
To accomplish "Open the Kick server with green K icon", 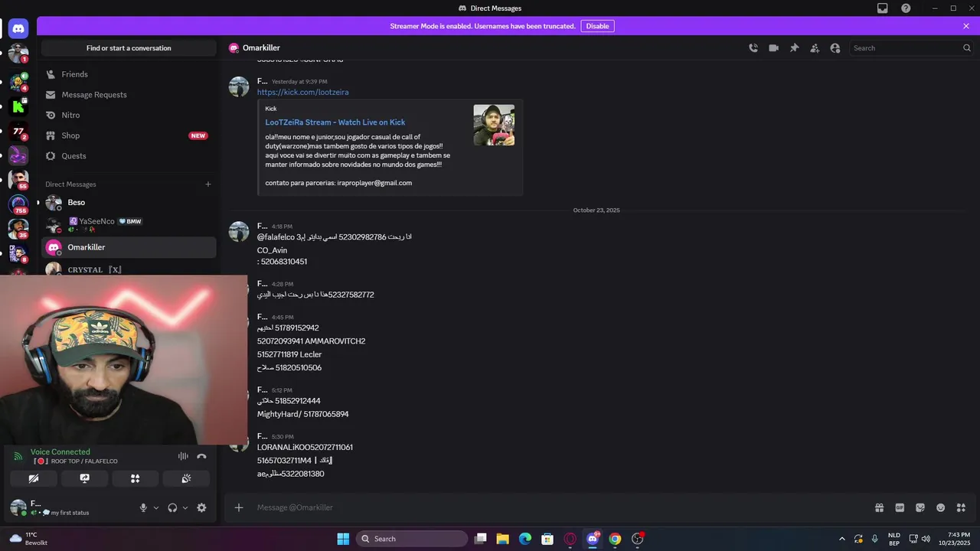I will point(18,106).
